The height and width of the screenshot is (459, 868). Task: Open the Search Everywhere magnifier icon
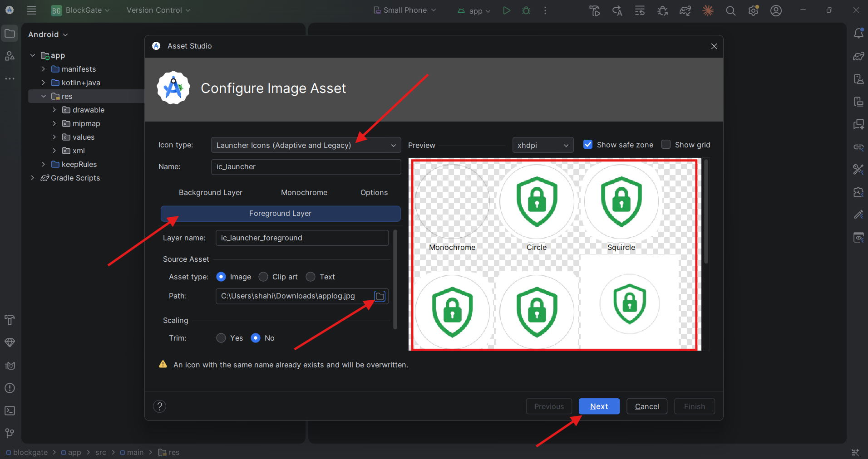coord(730,10)
